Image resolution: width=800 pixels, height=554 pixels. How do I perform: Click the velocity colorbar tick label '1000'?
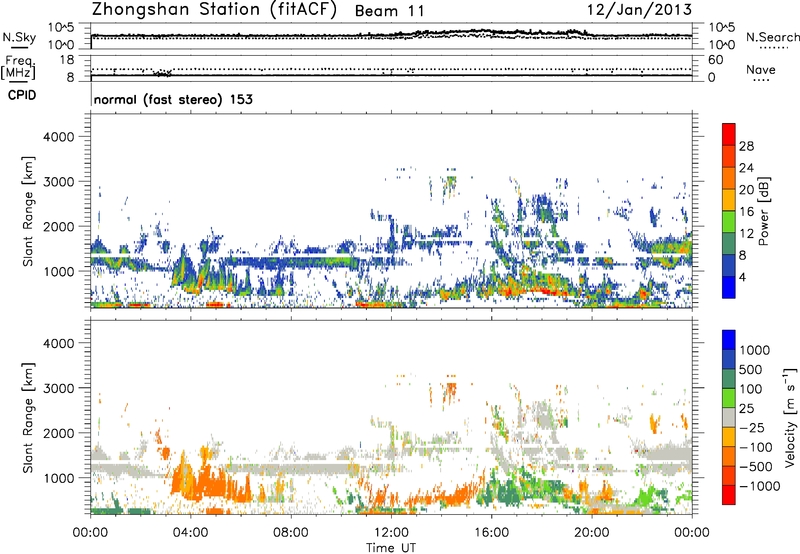[755, 350]
